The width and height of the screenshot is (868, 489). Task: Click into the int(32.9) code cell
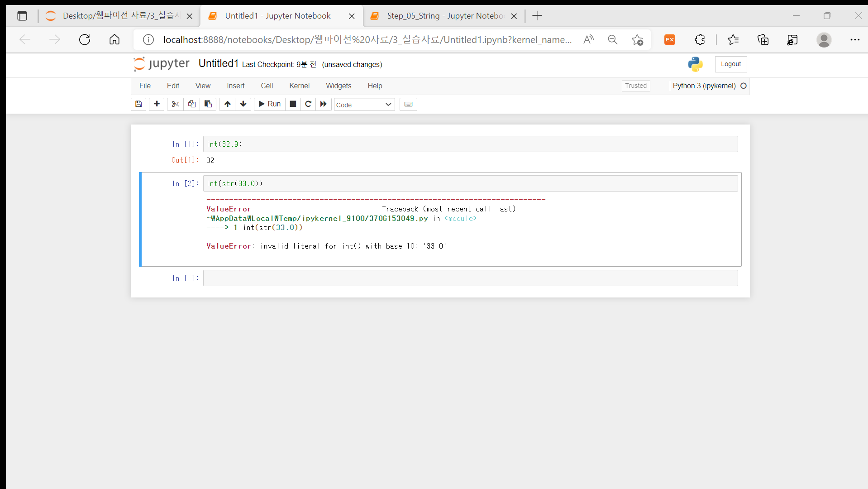tap(470, 144)
